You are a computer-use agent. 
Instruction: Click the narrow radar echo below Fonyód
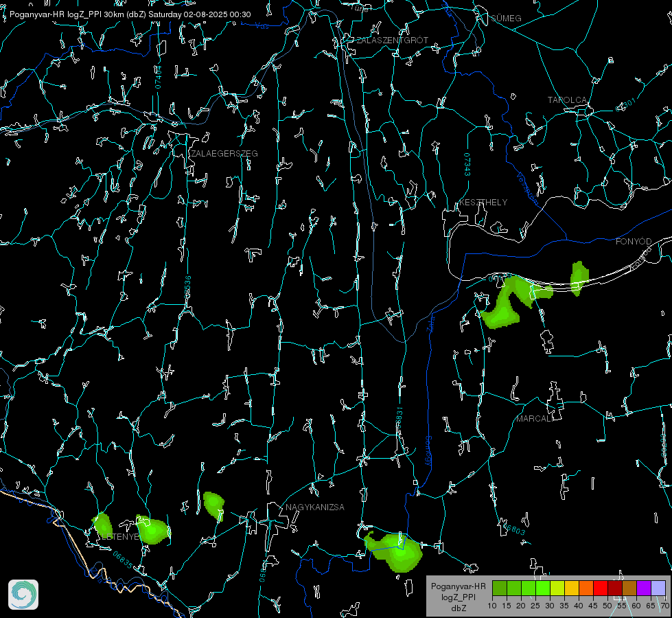click(x=579, y=278)
